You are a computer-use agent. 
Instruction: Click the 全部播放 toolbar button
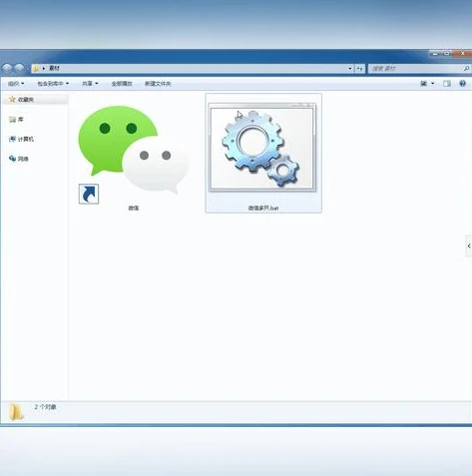click(x=122, y=84)
